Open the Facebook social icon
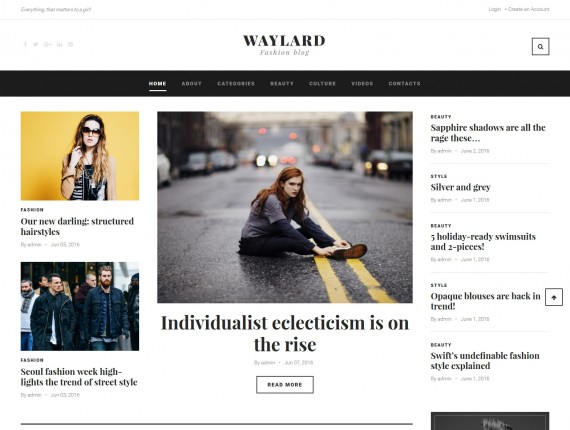The height and width of the screenshot is (430, 570). [x=25, y=44]
